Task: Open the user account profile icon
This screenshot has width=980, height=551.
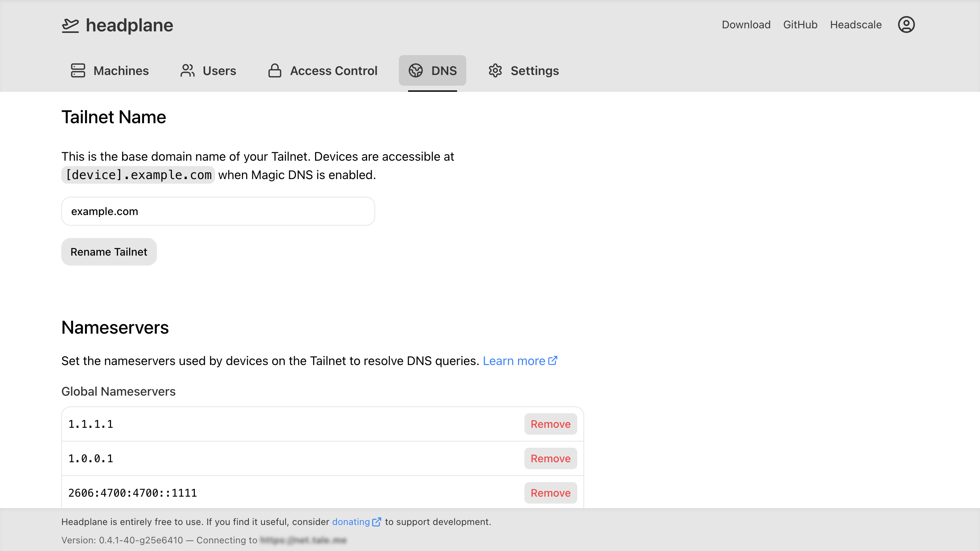Action: coord(906,25)
